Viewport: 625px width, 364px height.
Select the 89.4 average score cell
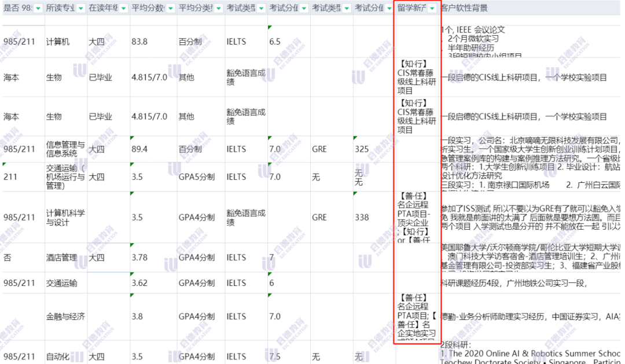153,149
